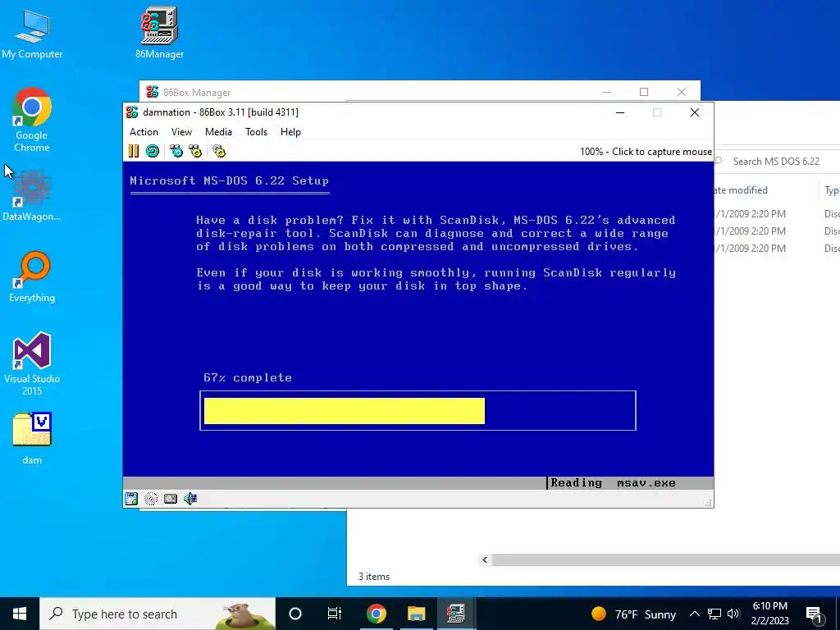The width and height of the screenshot is (840, 630).
Task: Send Ctrl+Alt+Del via teal toolbar icon
Action: (176, 151)
